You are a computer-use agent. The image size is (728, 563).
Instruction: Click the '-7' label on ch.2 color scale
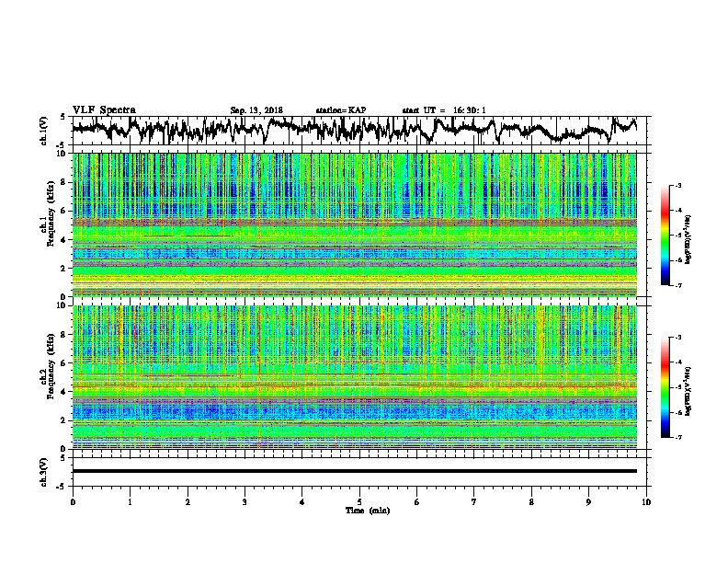677,437
